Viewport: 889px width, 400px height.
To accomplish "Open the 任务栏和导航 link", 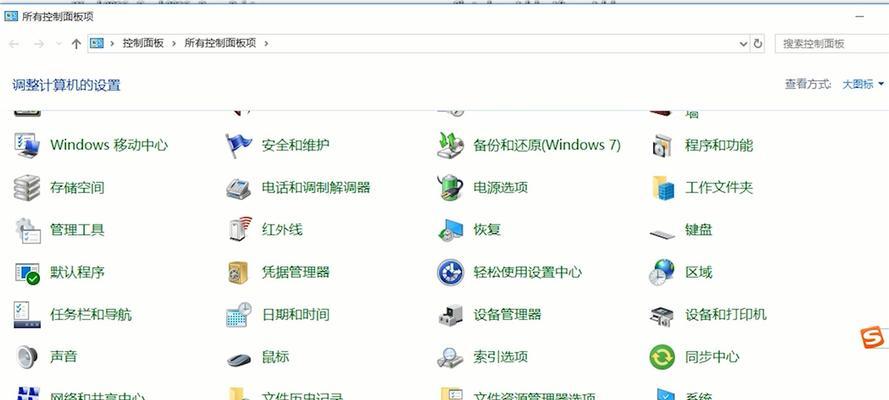I will click(91, 314).
